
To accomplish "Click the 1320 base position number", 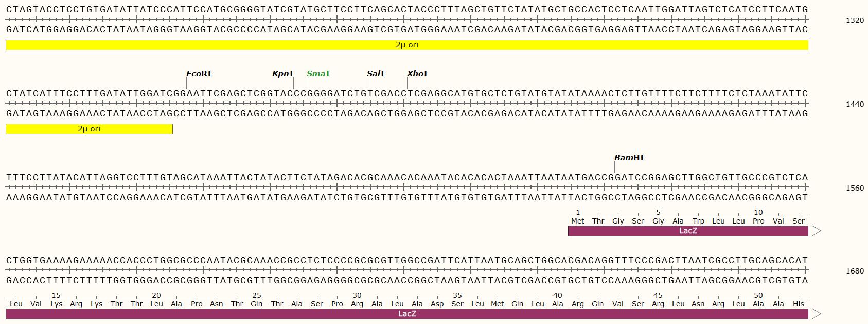I will (855, 20).
